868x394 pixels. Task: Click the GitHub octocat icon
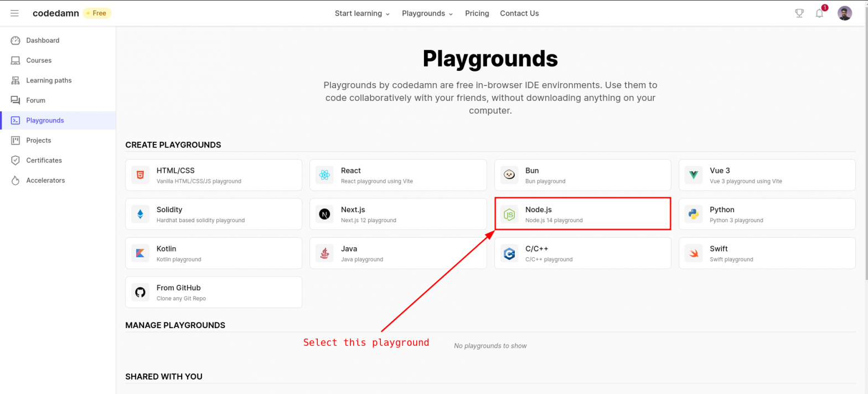click(140, 292)
